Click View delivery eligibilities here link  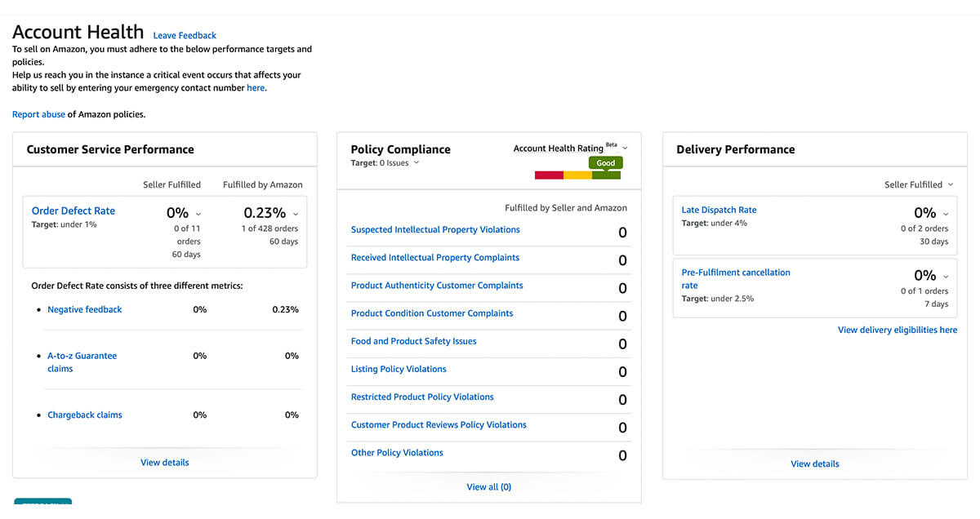(898, 330)
